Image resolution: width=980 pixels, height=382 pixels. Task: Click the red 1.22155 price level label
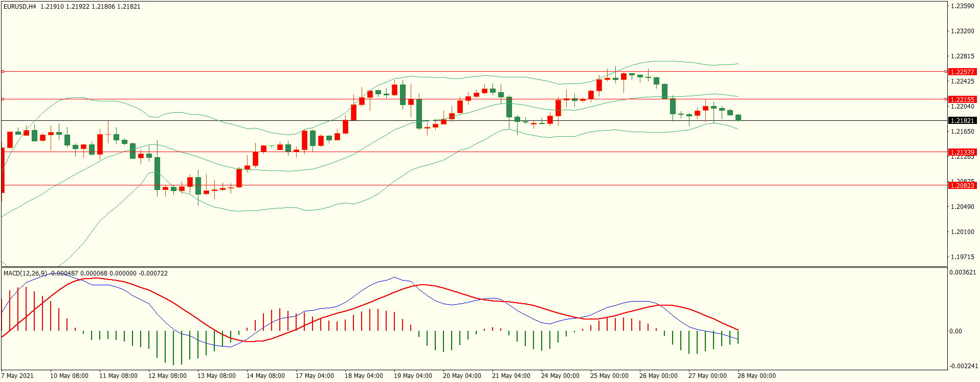(x=962, y=100)
